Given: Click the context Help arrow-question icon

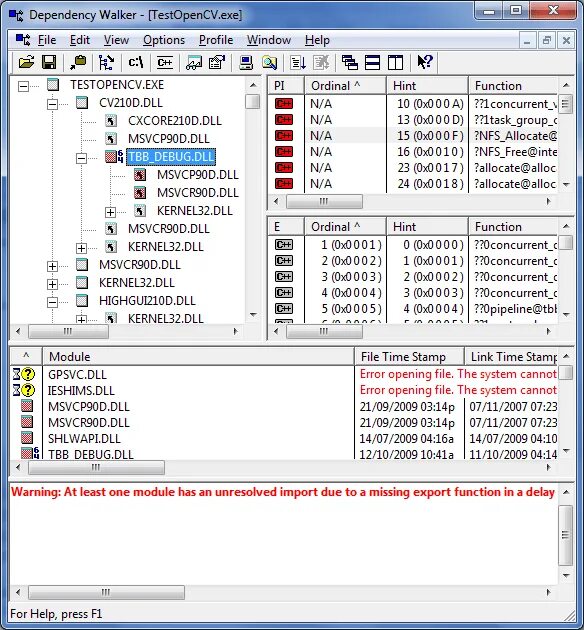Looking at the screenshot, I should coord(425,63).
